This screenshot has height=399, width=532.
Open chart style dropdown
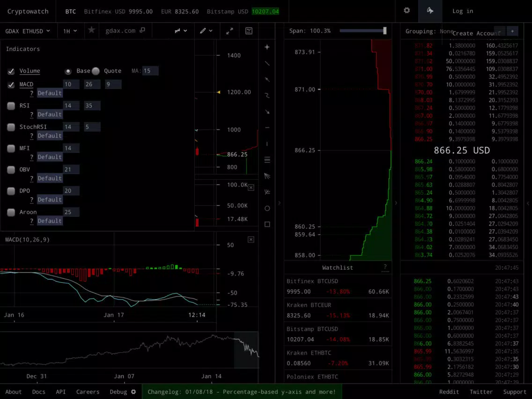(x=181, y=31)
